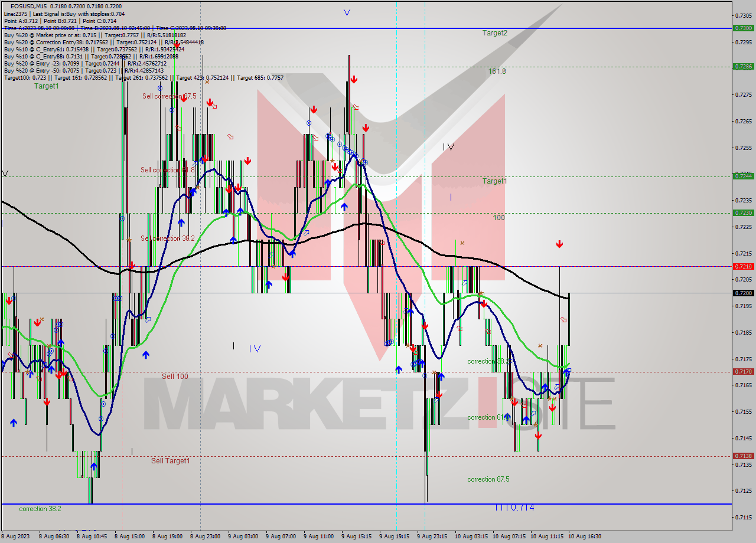Click the Target2 label near the blue line
Screen dimensions: 756x543
494,33
